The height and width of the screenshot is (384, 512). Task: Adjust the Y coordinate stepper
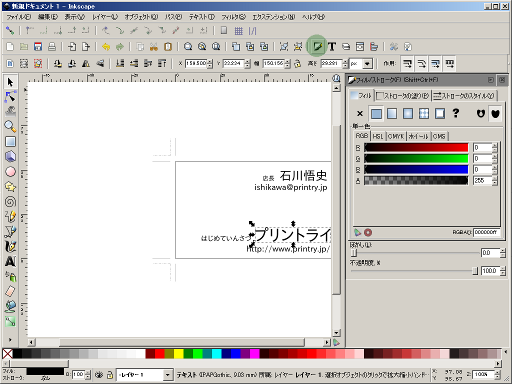247,63
